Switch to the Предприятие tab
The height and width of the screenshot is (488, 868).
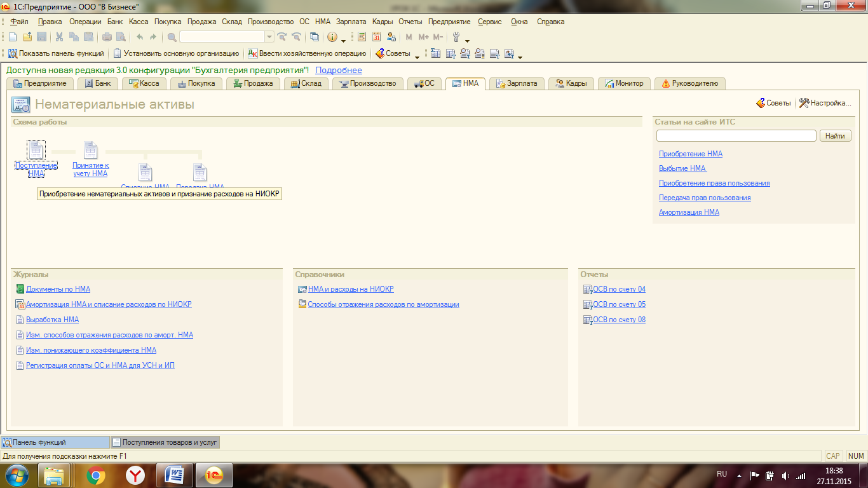(x=40, y=83)
